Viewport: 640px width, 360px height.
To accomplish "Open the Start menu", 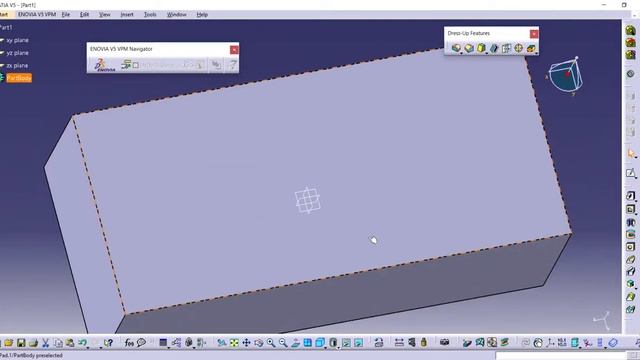I will pos(4,14).
